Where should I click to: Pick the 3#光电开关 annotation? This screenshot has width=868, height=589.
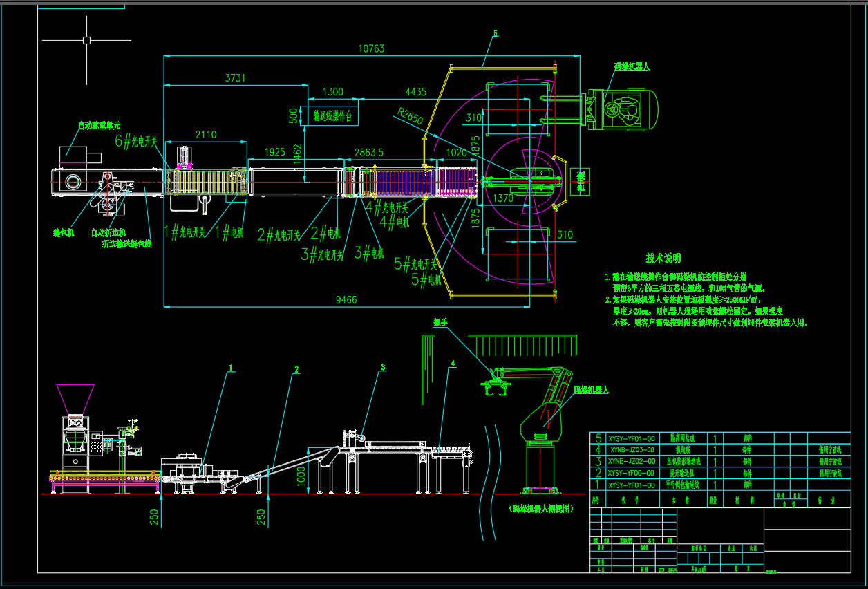click(322, 254)
